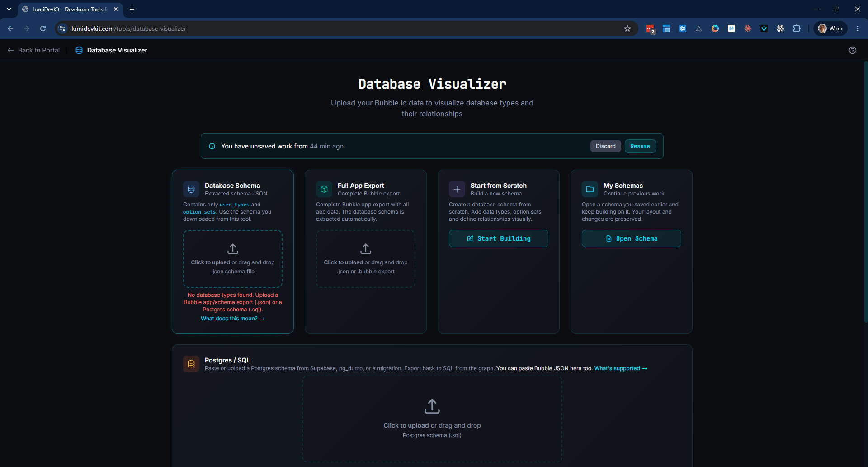
Task: Click Start Building button
Action: (x=499, y=238)
